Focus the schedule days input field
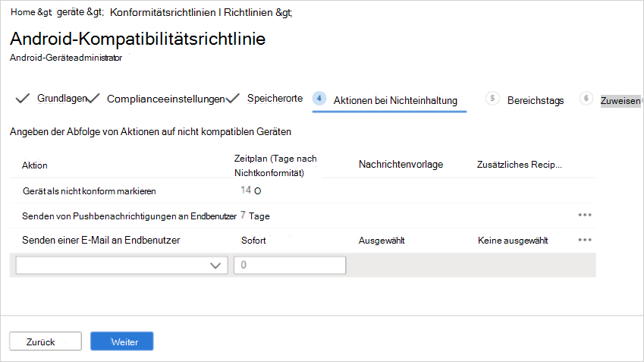644x362 pixels. click(290, 265)
